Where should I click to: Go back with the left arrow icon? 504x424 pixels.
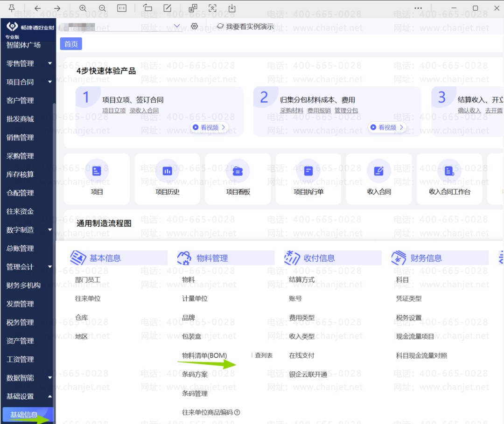[x=38, y=8]
